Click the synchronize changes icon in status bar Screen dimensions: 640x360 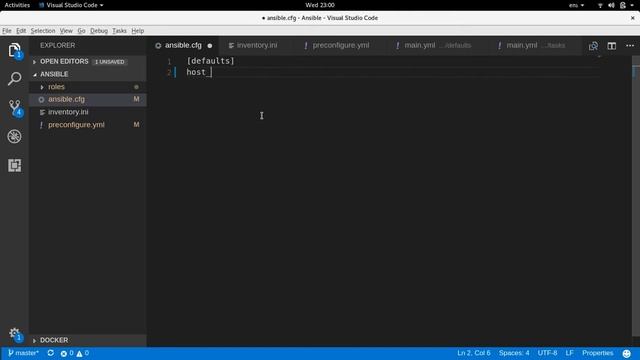[51, 353]
